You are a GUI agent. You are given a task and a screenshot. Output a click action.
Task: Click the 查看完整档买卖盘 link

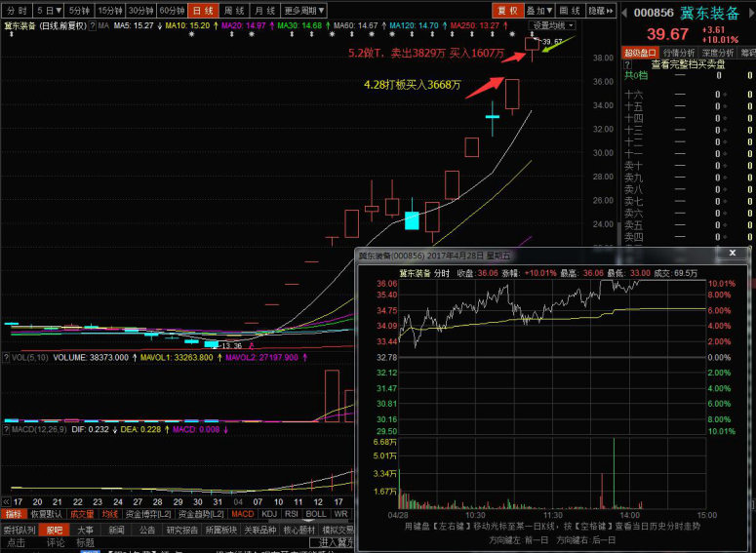pyautogui.click(x=689, y=63)
